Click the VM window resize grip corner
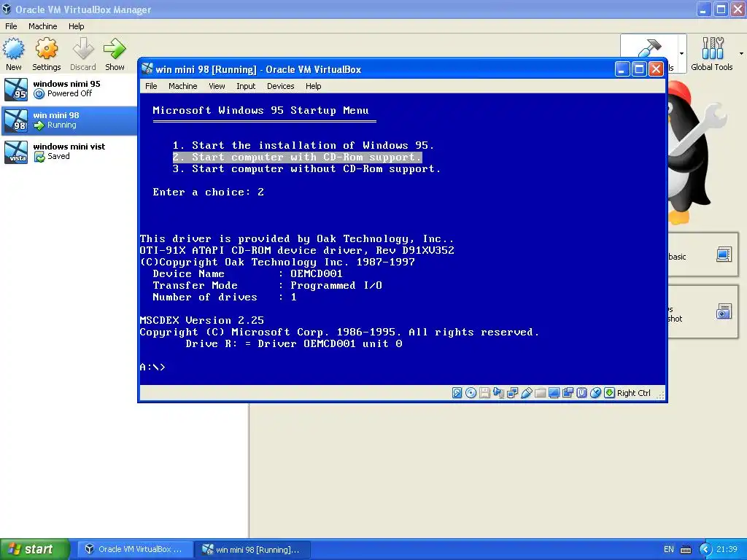 click(x=660, y=394)
